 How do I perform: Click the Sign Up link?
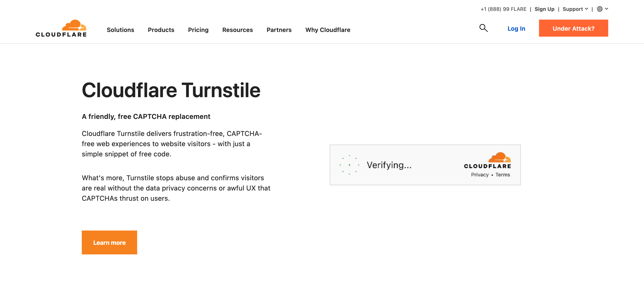[544, 9]
